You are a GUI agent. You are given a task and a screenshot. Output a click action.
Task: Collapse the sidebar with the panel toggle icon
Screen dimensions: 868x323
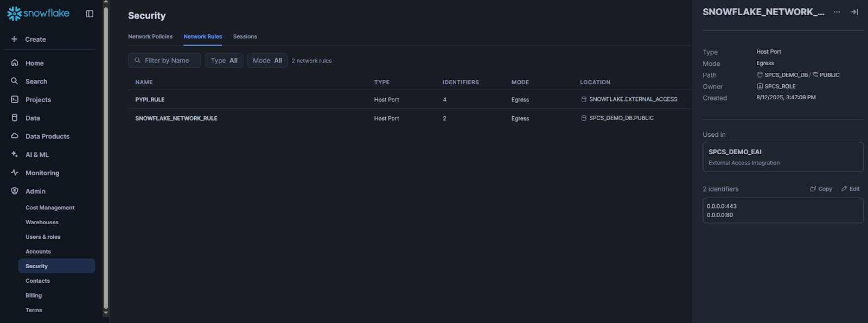click(x=90, y=14)
